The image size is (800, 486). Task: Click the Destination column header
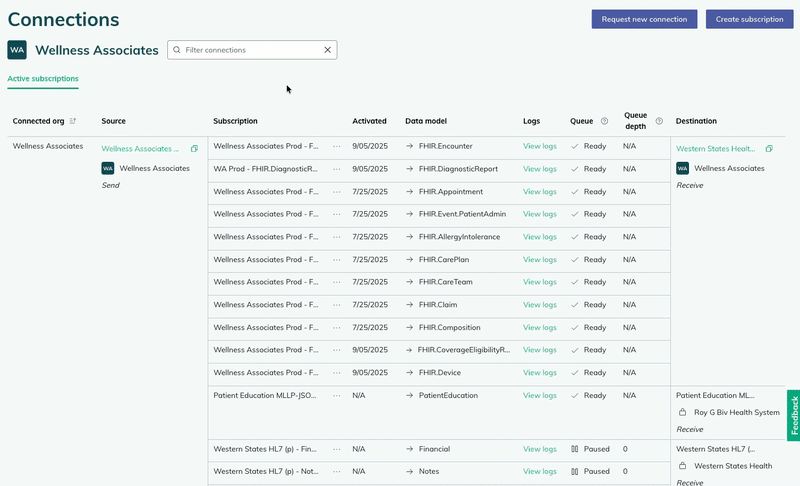click(x=696, y=121)
